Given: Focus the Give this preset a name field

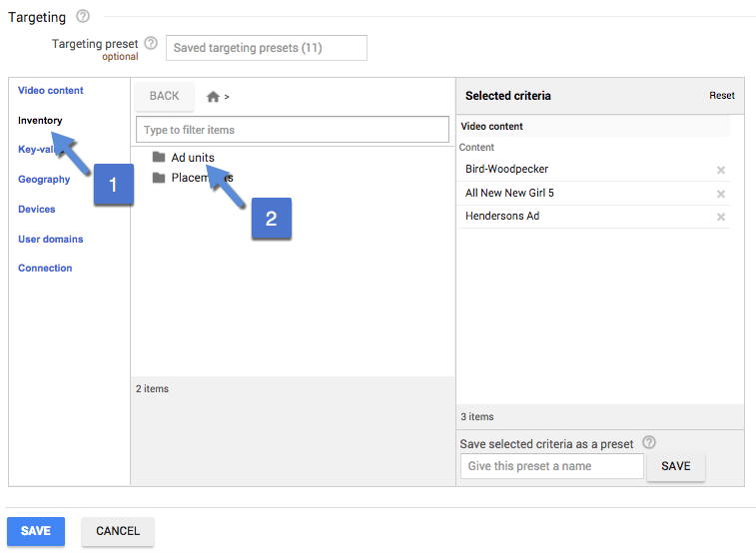Looking at the screenshot, I should [x=552, y=466].
